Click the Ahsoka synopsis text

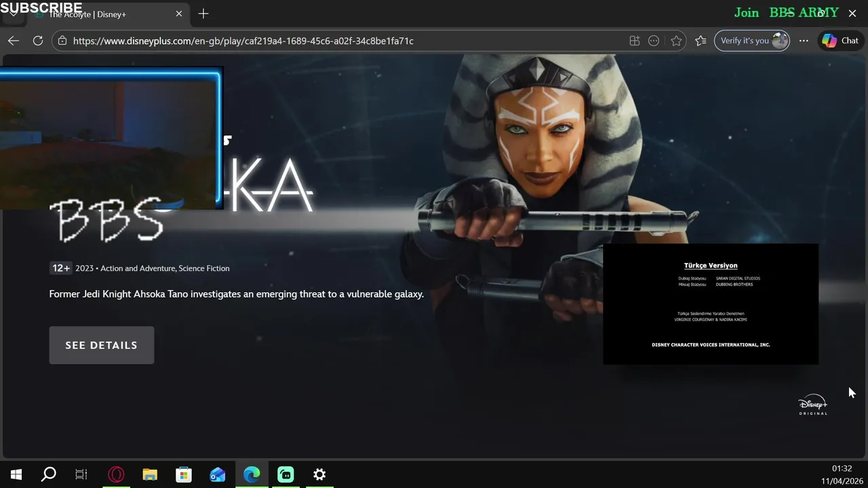(x=237, y=294)
